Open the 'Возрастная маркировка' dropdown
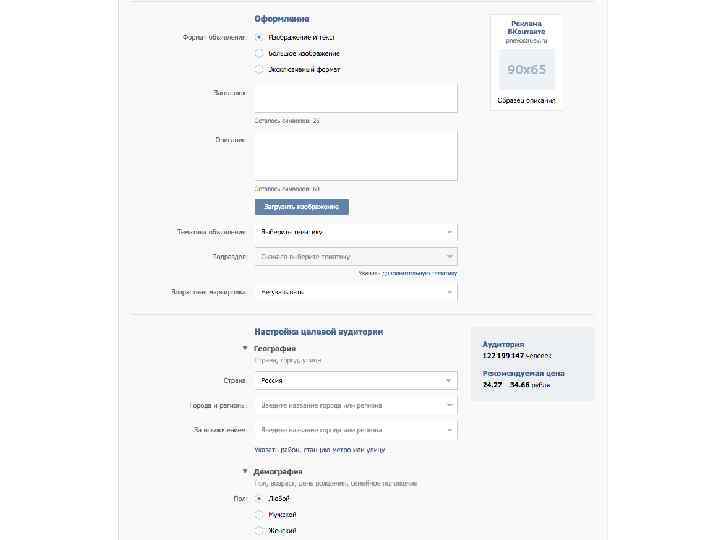720x540 pixels. coord(355,292)
